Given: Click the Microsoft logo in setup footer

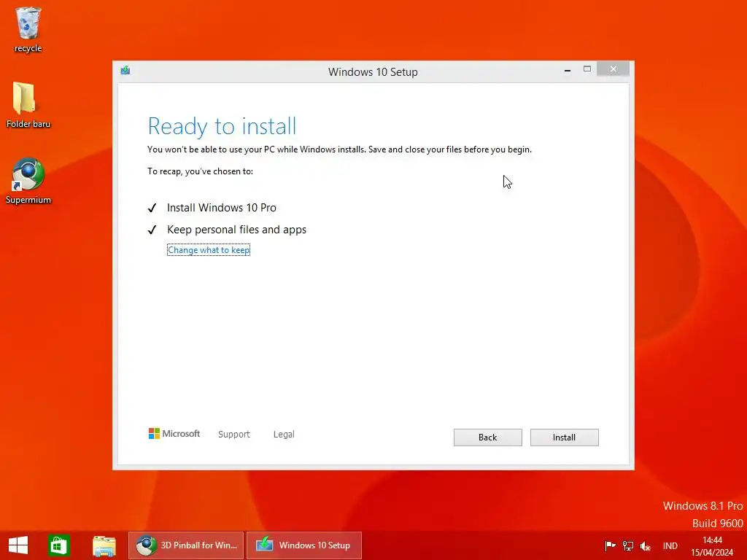Looking at the screenshot, I should pyautogui.click(x=174, y=433).
